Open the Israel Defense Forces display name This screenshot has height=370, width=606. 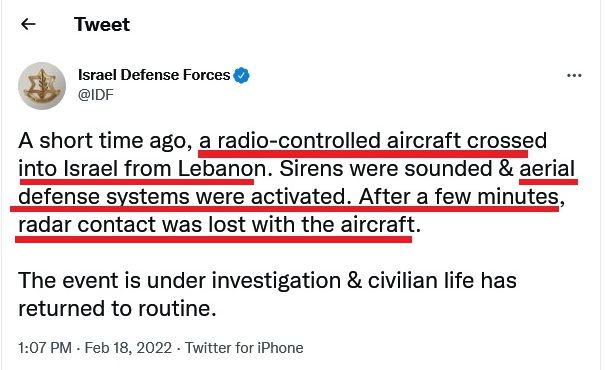click(154, 75)
